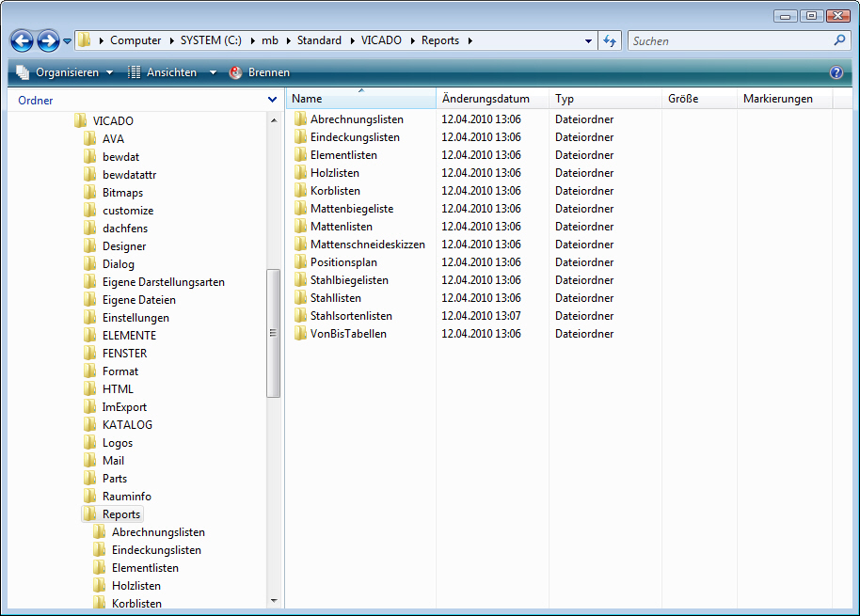Select the Stahlbiegelisten folder icon

pos(300,280)
